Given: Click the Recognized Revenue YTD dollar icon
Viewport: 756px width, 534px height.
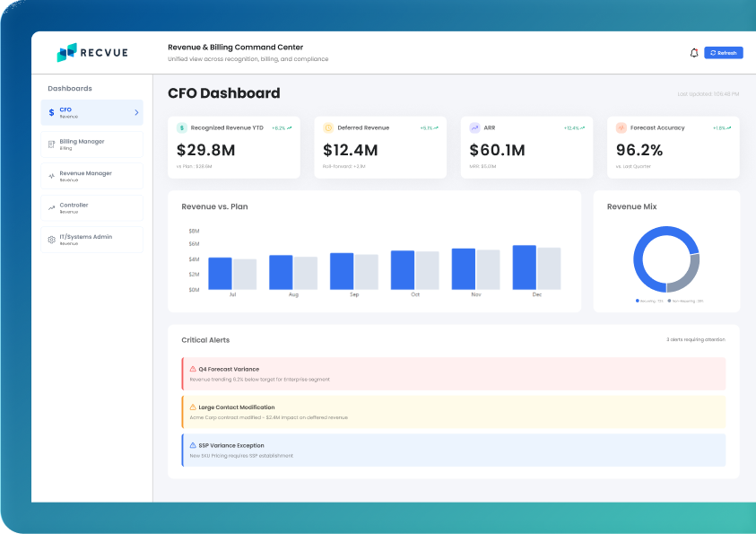Looking at the screenshot, I should point(182,128).
